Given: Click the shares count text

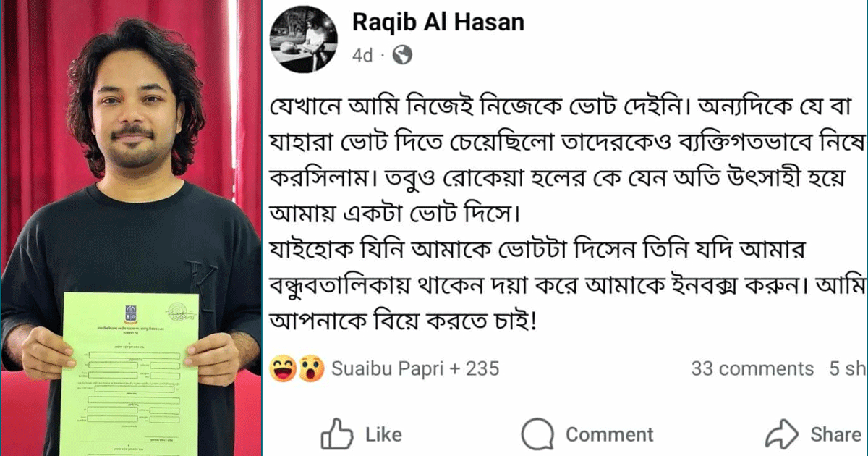Looking at the screenshot, I should pos(848,368).
